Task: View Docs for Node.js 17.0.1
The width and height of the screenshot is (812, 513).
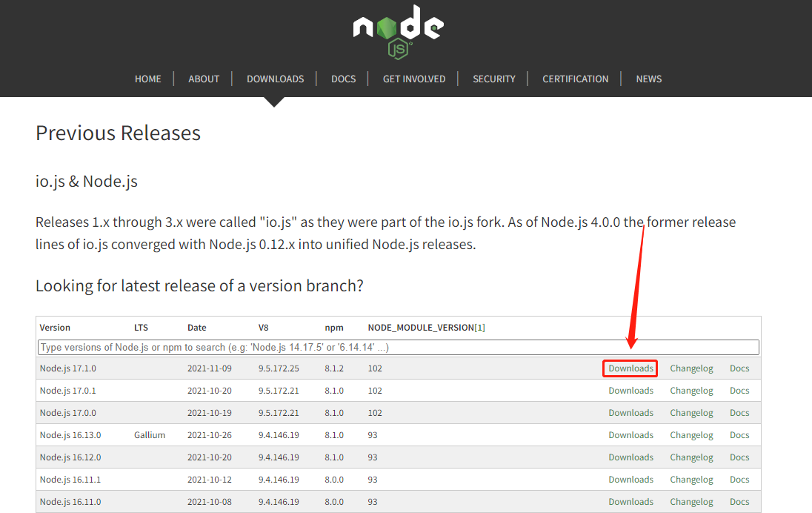Action: pyautogui.click(x=739, y=391)
